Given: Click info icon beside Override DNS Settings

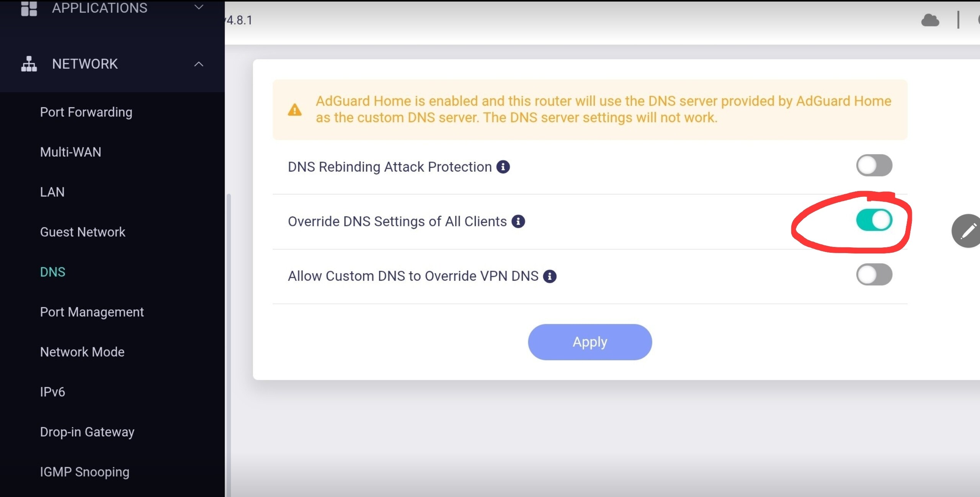Looking at the screenshot, I should click(518, 221).
